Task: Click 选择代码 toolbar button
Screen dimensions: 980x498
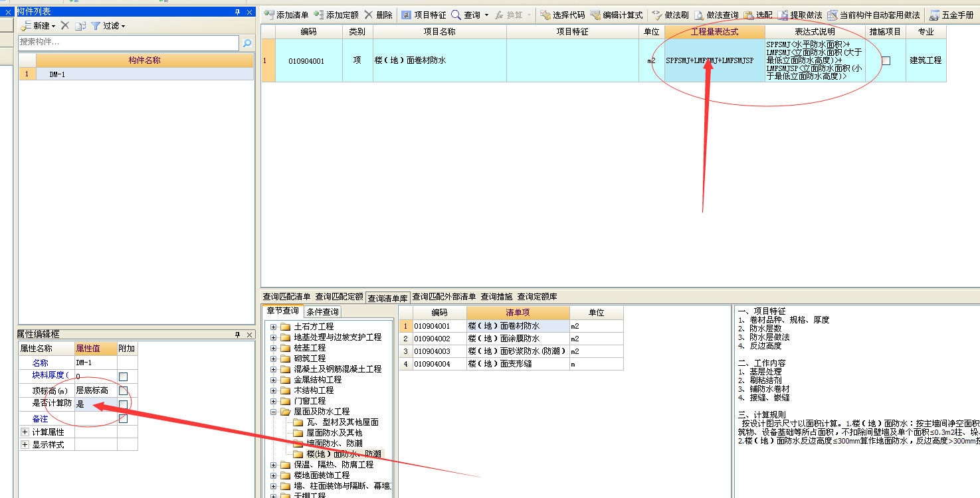Action: (562, 15)
